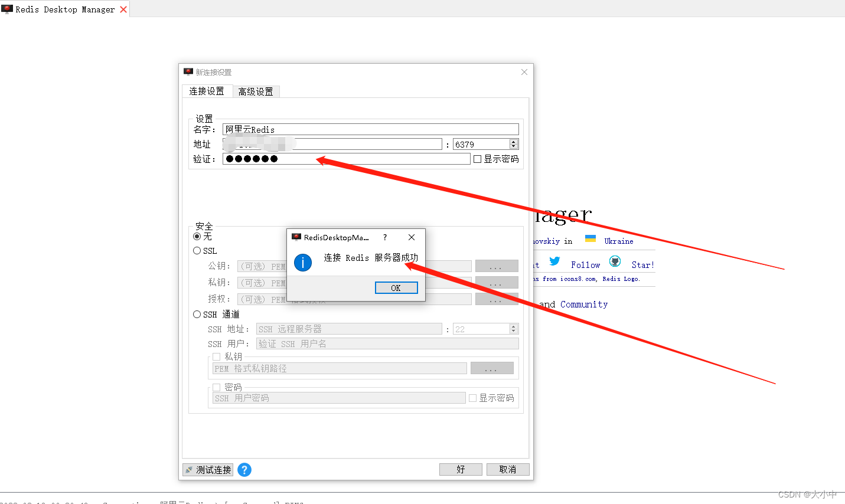Switch to the 高级设置 tab
The height and width of the screenshot is (504, 845).
point(256,91)
